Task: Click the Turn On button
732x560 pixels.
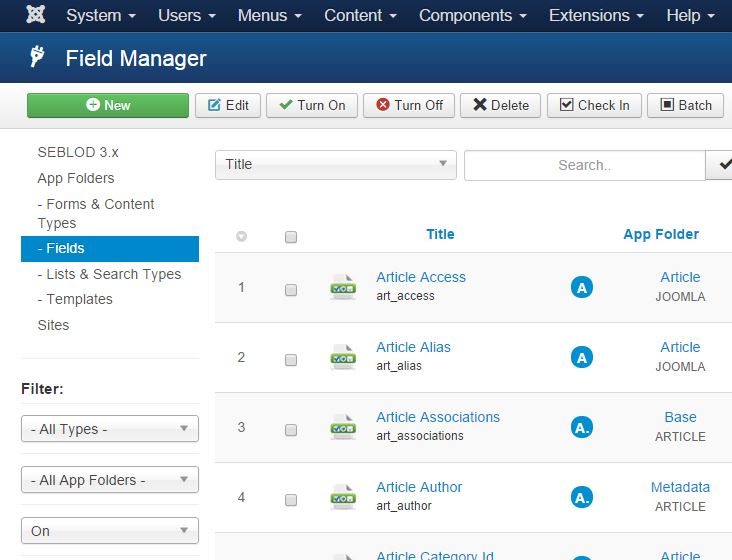Action: pos(312,105)
